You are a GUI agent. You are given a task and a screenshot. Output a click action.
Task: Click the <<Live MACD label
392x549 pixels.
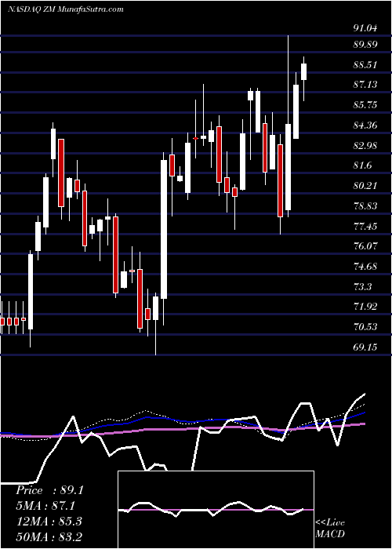(x=330, y=528)
